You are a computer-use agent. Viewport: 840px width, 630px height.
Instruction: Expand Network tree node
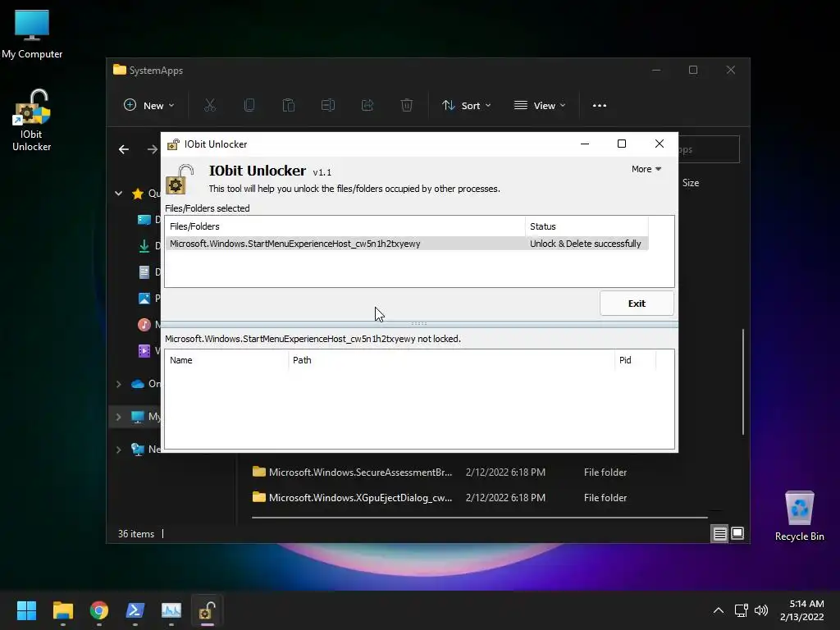coord(118,450)
